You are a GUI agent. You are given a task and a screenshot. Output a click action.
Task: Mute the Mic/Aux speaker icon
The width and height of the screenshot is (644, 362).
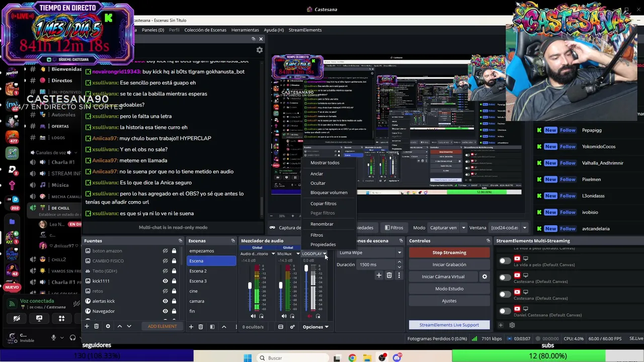click(284, 316)
